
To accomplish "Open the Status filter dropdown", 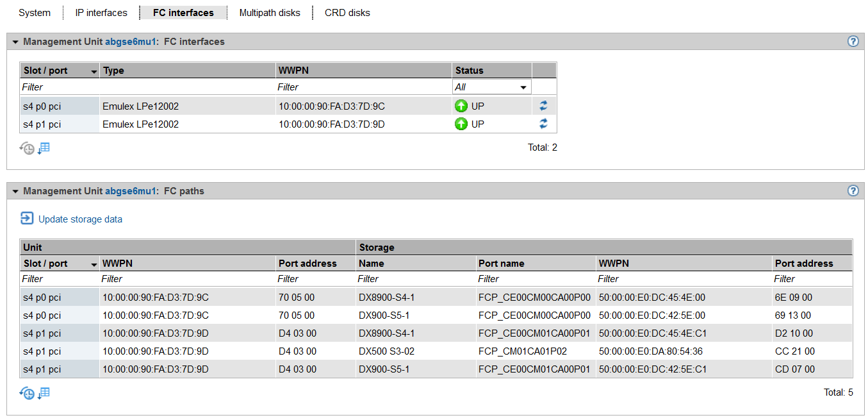I will [x=491, y=87].
